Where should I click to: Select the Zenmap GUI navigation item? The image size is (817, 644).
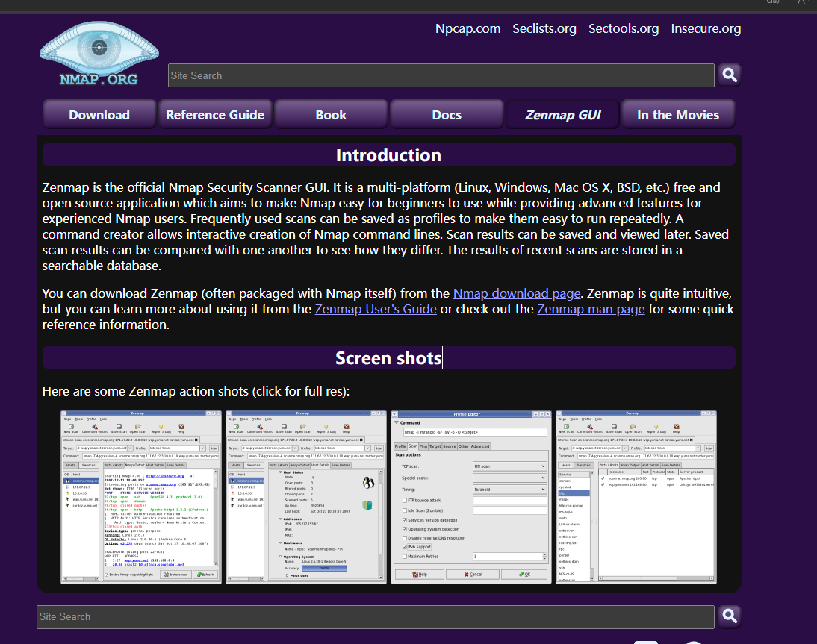pos(563,114)
